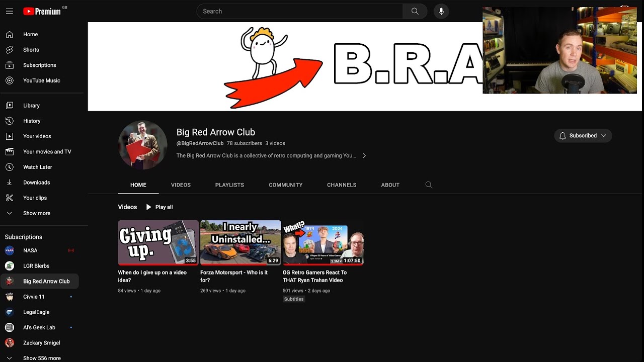Open Al's Geek Lab subscription
Viewport: 644px width, 362px height.
(x=40, y=327)
